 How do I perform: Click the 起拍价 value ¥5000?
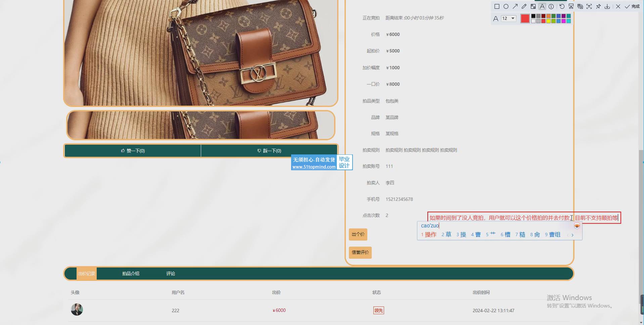pos(393,51)
